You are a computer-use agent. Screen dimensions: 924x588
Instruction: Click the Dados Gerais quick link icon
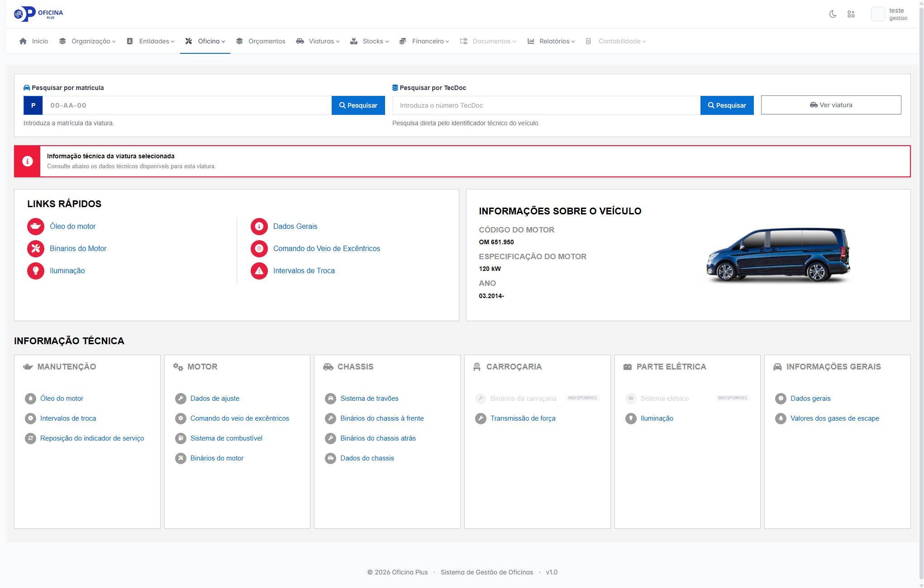(259, 226)
